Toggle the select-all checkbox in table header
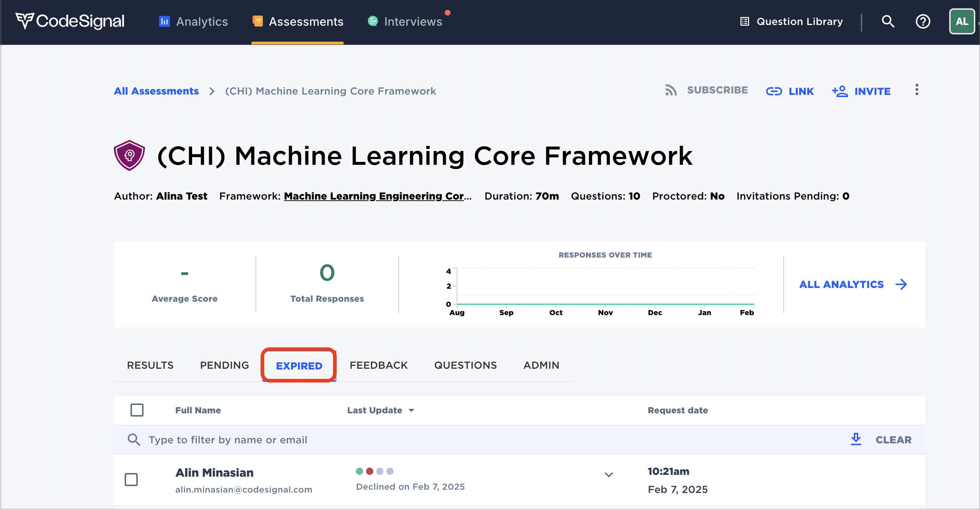This screenshot has height=510, width=980. click(x=137, y=410)
